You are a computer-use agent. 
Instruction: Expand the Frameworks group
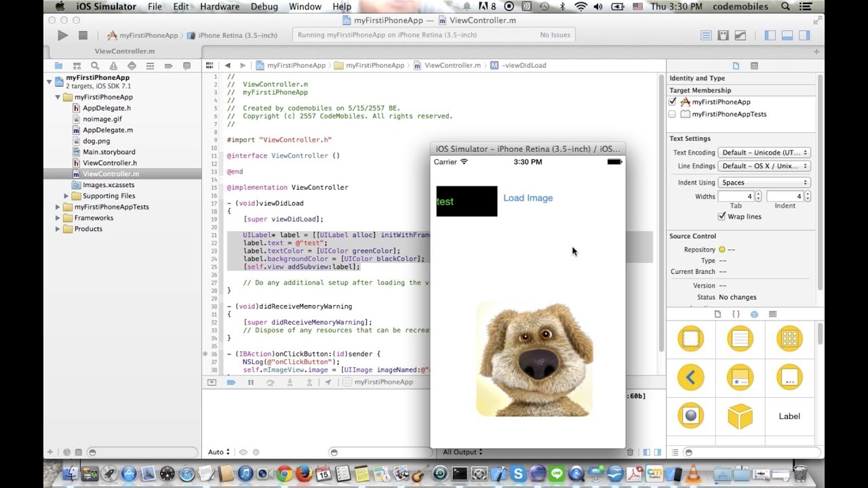(x=58, y=218)
